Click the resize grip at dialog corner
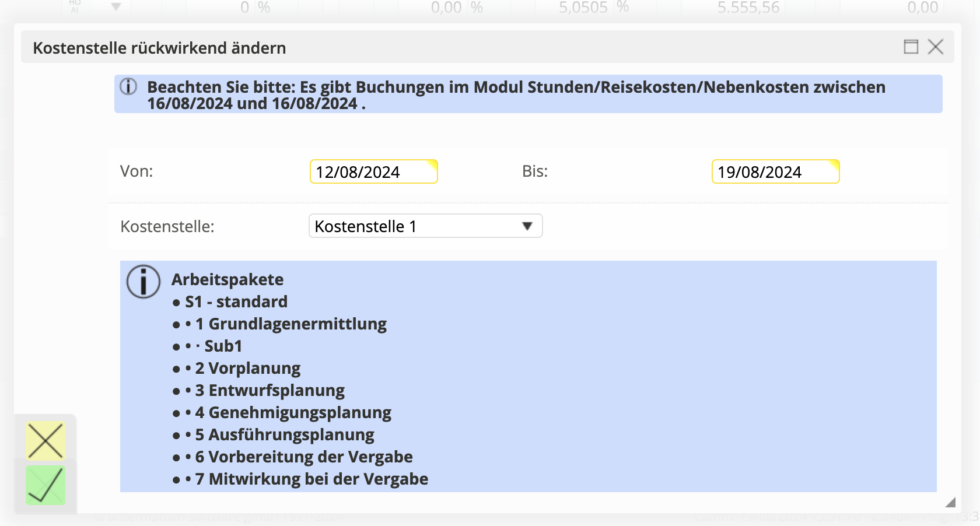This screenshot has height=526, width=980. pyautogui.click(x=950, y=502)
